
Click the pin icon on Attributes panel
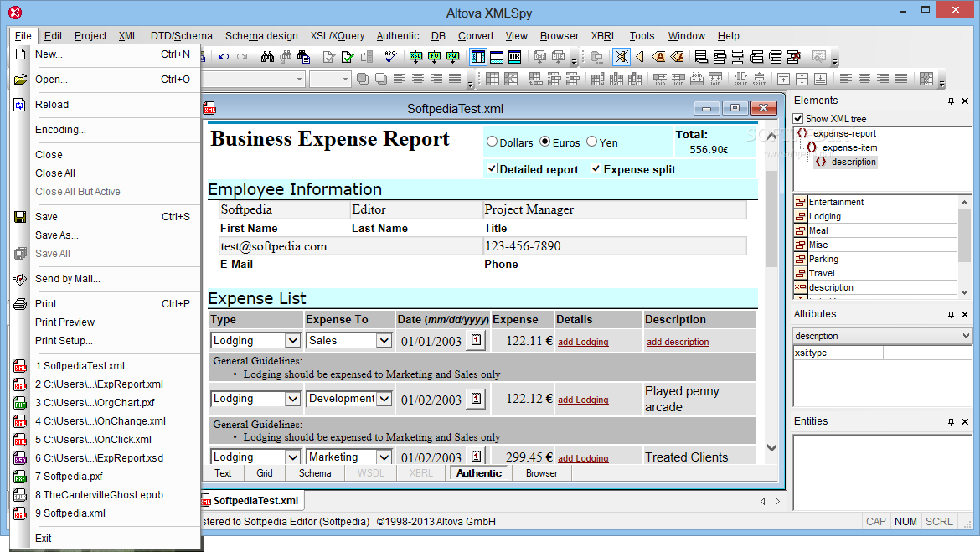[x=951, y=314]
